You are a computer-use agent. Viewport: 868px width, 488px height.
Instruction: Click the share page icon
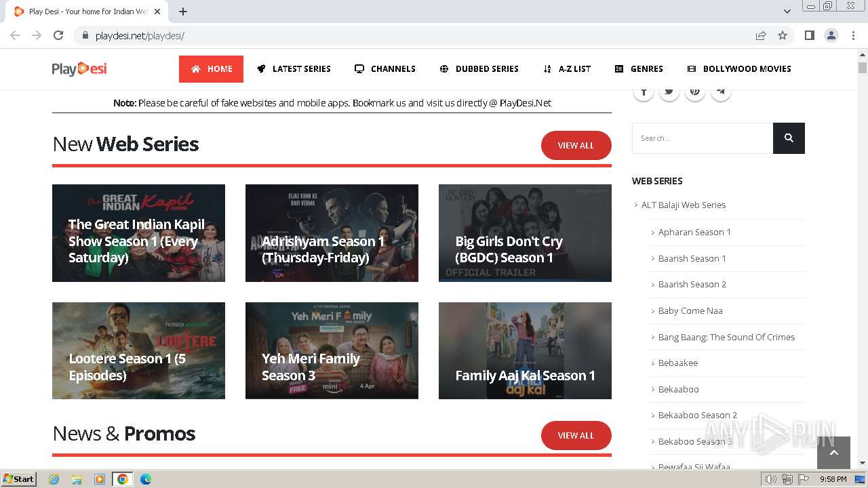click(761, 35)
